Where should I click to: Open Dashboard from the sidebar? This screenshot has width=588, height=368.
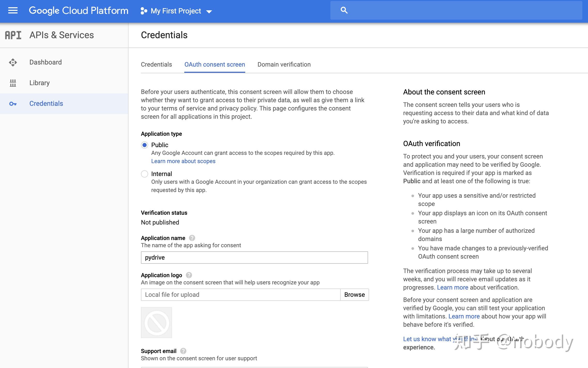click(45, 62)
